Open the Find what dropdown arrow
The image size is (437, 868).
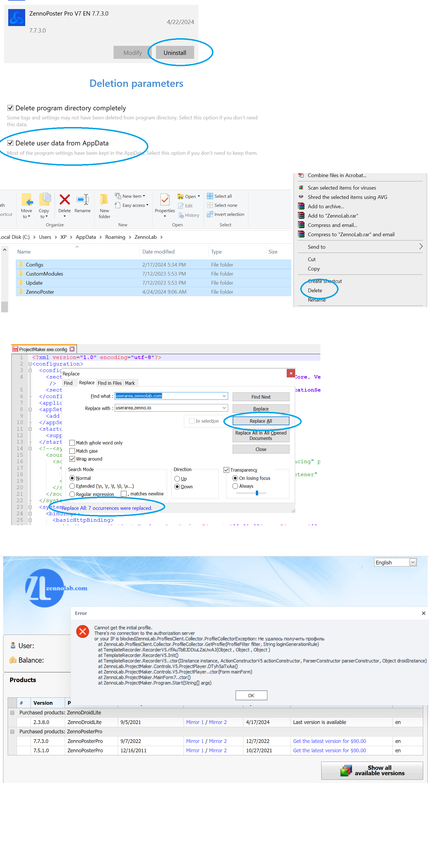click(224, 396)
